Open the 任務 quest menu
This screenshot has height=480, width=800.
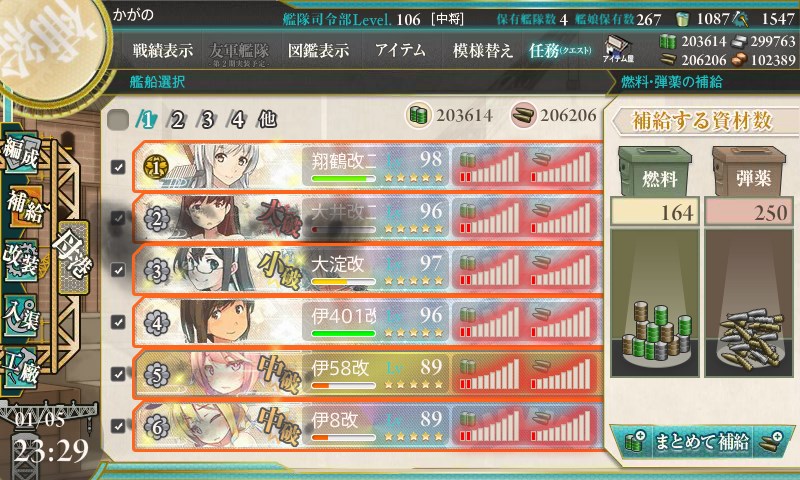point(560,50)
